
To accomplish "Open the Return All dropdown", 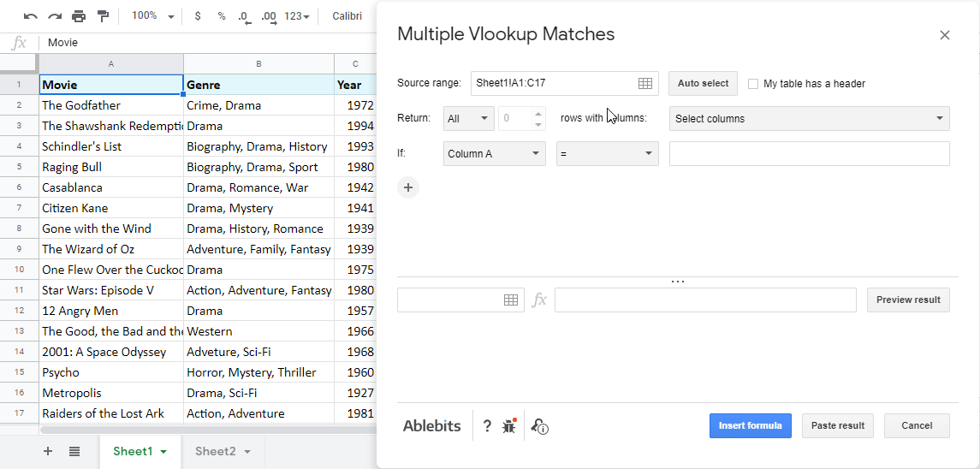I will coord(469,119).
